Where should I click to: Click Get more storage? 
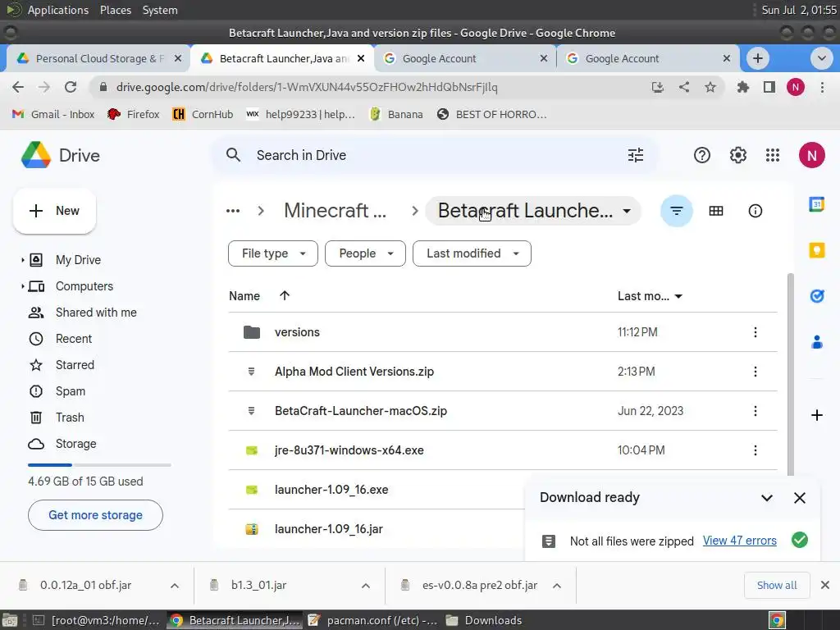95,515
